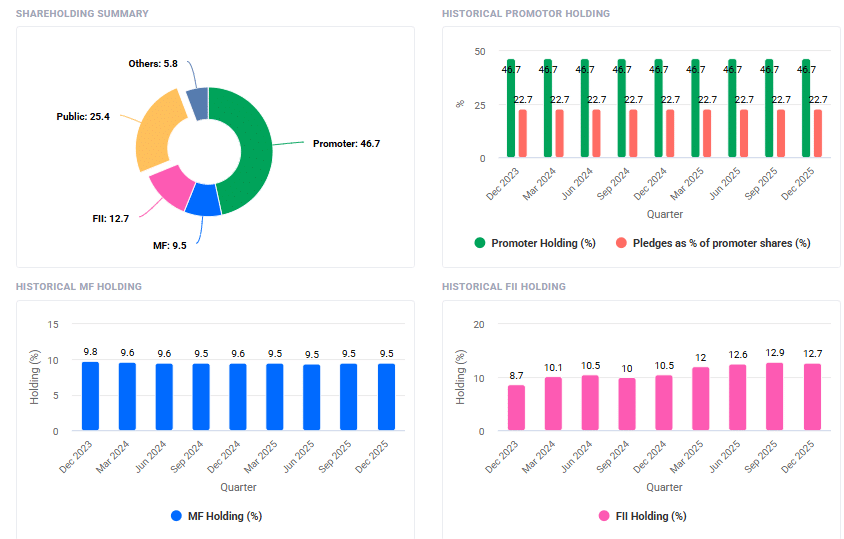Image resolution: width=844 pixels, height=539 pixels.
Task: Click the Dec 2025 red pledges bar
Action: 817,133
